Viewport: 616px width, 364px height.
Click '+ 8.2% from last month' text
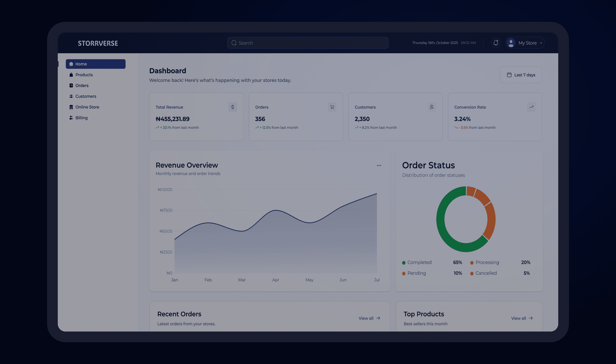coord(378,128)
